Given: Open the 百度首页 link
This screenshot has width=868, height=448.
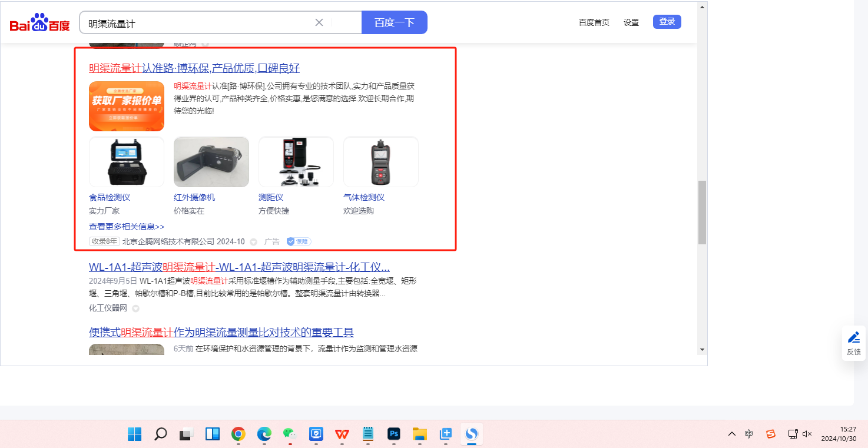Looking at the screenshot, I should pyautogui.click(x=594, y=22).
